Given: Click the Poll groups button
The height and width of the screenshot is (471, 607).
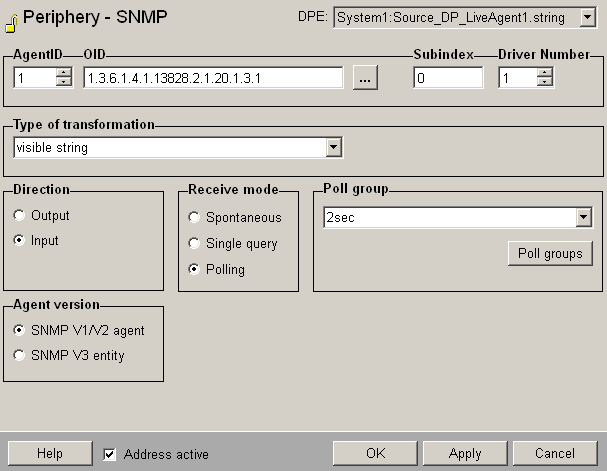Looking at the screenshot, I should coord(550,253).
